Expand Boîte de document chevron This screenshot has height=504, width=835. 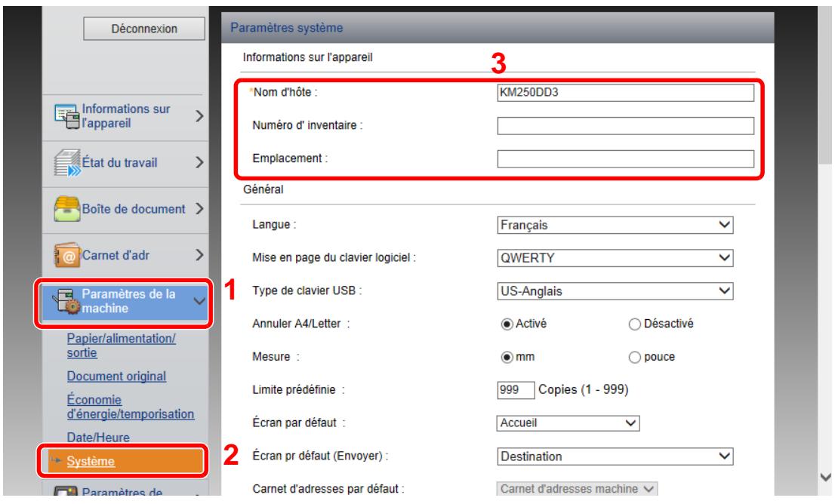click(x=199, y=209)
